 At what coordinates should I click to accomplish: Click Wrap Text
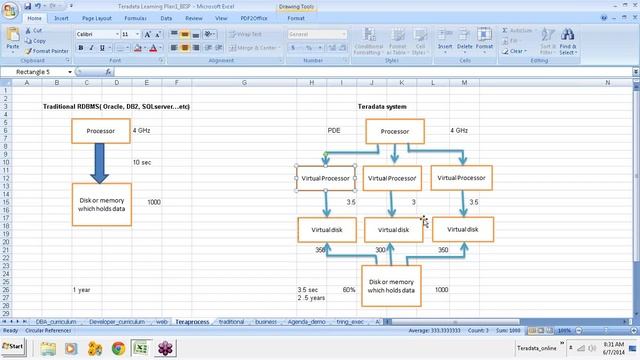245,34
